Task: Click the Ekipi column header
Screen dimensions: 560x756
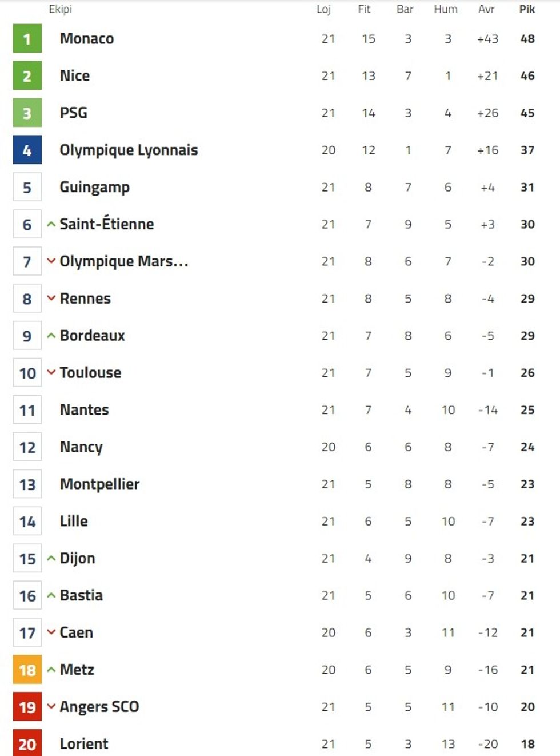Action: (x=60, y=9)
